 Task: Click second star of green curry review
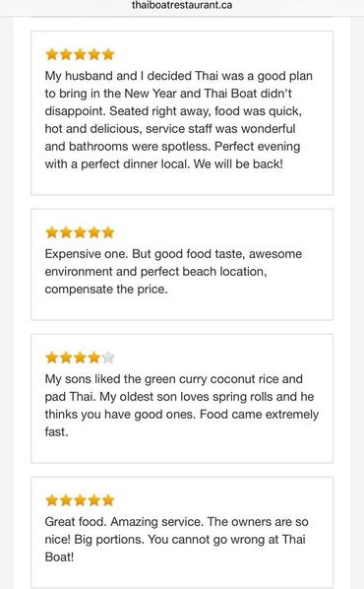66,358
